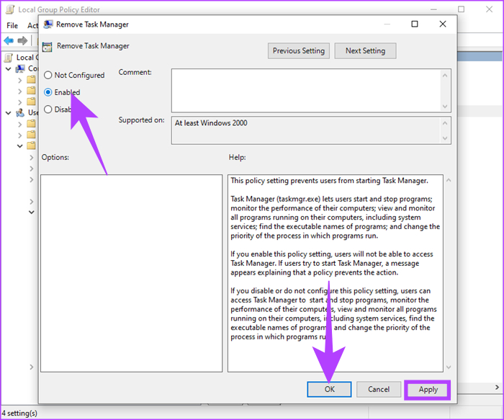Viewport: 504px width, 420px height.
Task: Select second folder icon under User Configuration
Action: 31,135
